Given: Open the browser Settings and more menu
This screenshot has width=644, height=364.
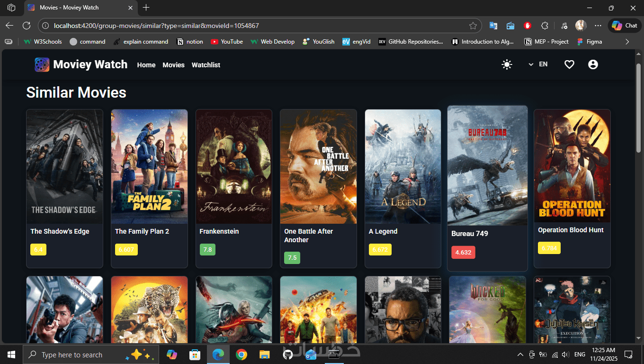Looking at the screenshot, I should pos(598,26).
